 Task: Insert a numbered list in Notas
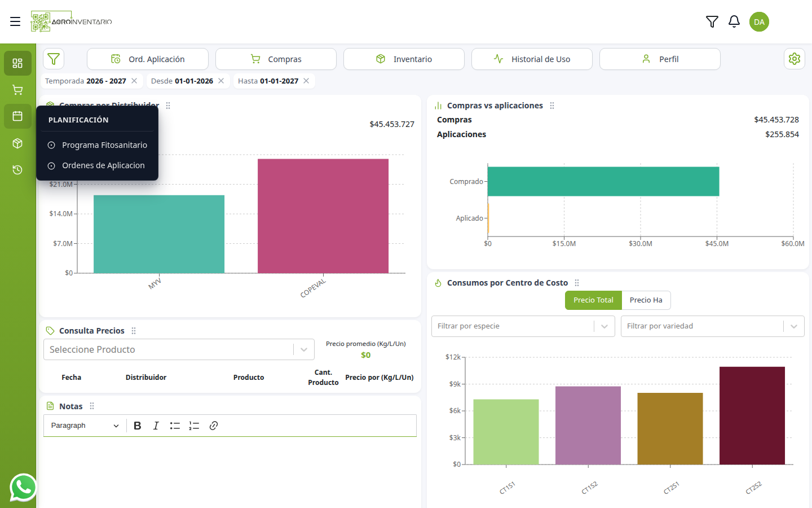194,426
